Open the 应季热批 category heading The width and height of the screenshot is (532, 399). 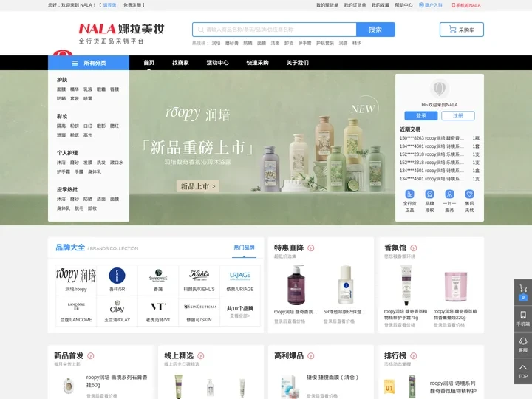[67, 190]
